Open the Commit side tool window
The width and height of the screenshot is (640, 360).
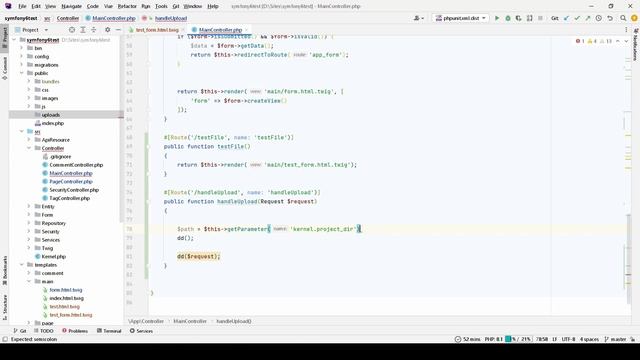pyautogui.click(x=4, y=68)
